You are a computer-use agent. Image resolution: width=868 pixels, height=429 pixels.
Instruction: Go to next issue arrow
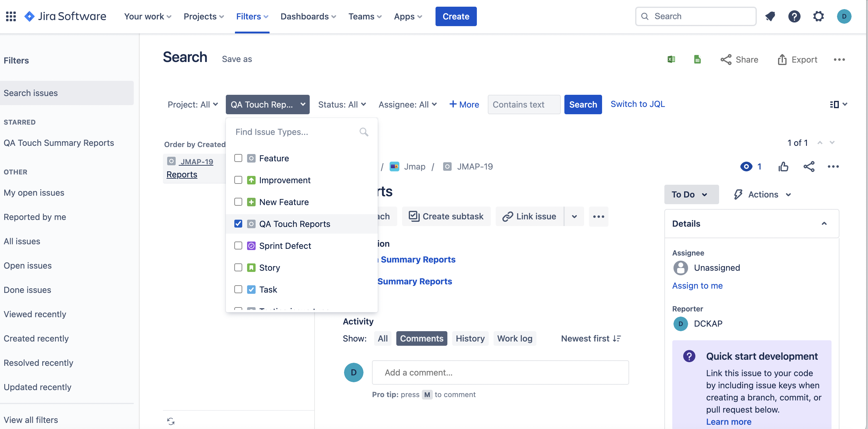(x=832, y=143)
